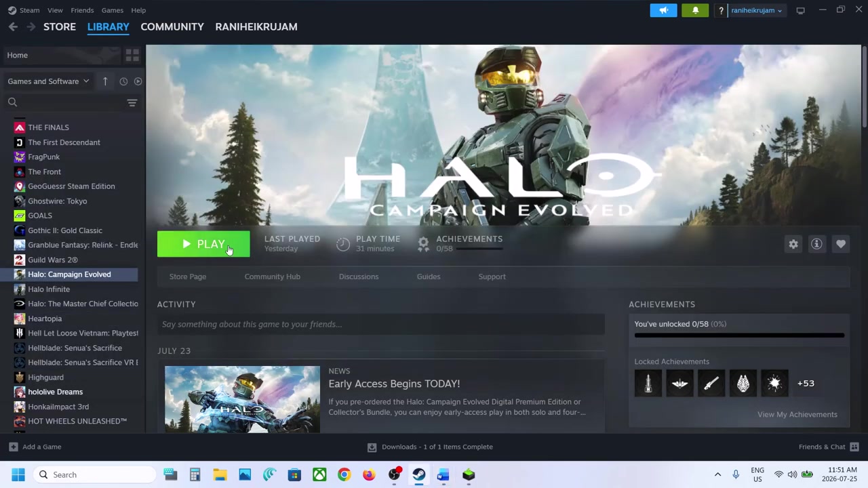
Task: Open the fifth locked achievement icon
Action: click(774, 384)
